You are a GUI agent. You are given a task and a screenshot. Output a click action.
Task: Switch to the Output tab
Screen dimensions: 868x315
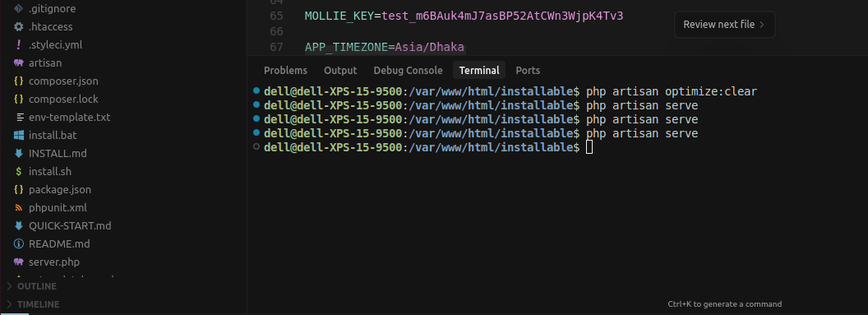tap(340, 70)
